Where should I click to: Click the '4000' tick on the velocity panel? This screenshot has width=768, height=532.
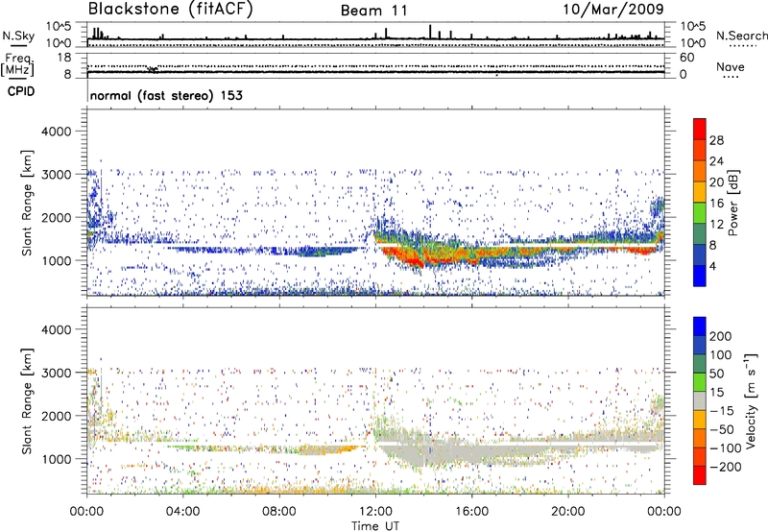tap(56, 329)
